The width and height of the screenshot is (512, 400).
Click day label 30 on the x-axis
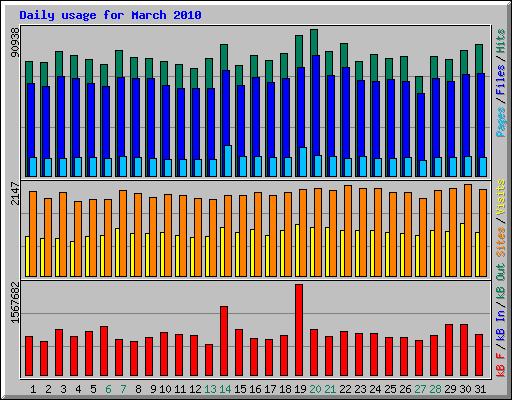(465, 389)
